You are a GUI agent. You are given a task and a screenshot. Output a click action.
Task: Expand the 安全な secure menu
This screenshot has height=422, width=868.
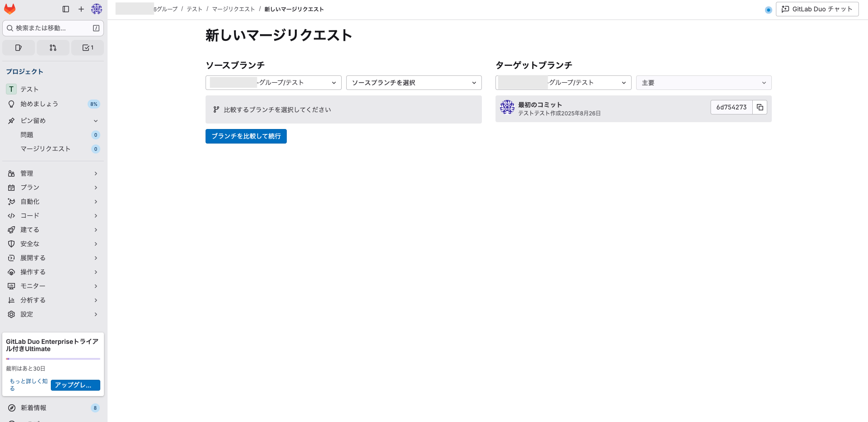tap(53, 244)
